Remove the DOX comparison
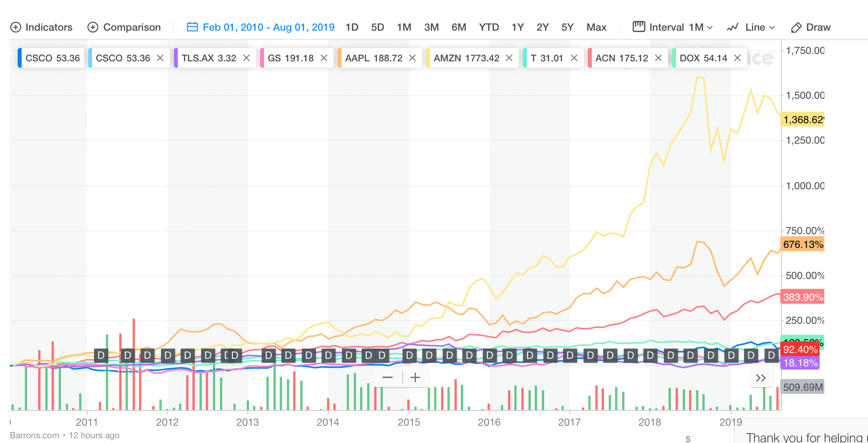Image resolution: width=868 pixels, height=443 pixels. (737, 58)
